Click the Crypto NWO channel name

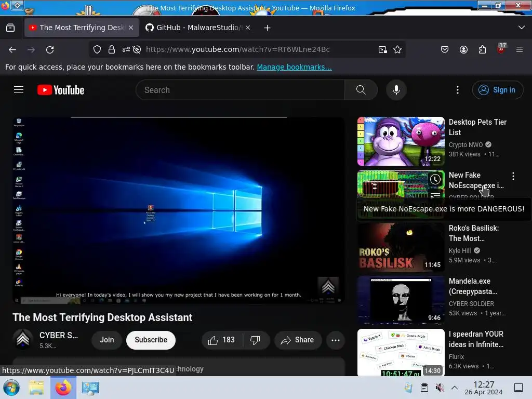pyautogui.click(x=465, y=145)
